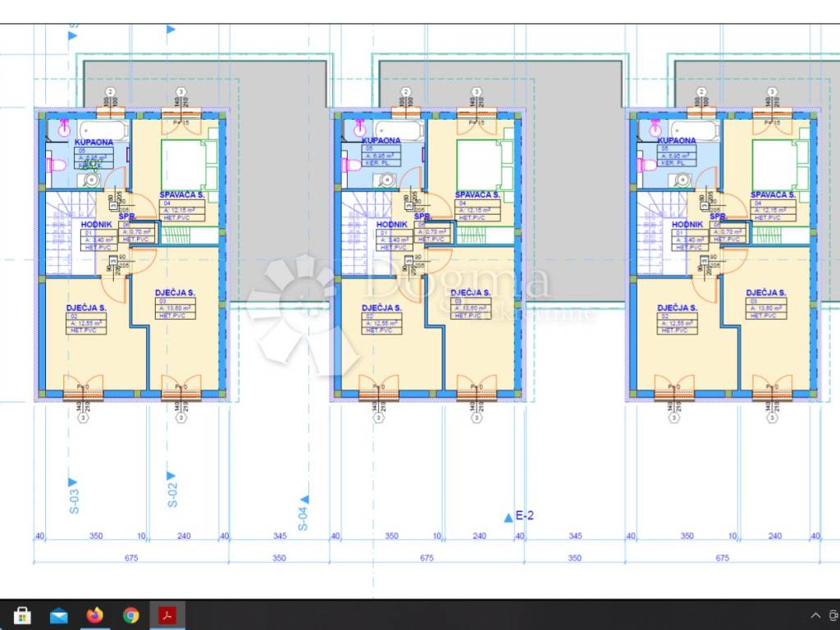Viewport: 840px width, 630px height.
Task: Expand hidden system tray icons chevron
Action: [x=815, y=614]
